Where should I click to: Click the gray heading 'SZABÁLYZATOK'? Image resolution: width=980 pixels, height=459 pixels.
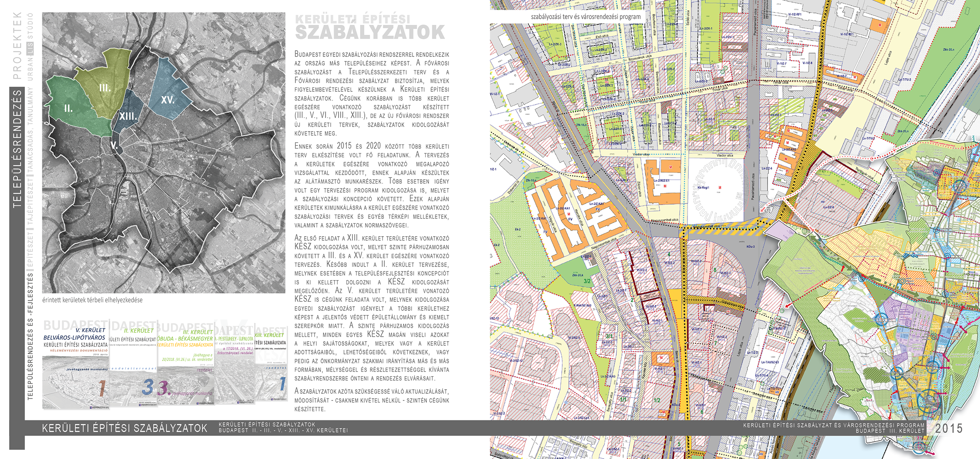[x=370, y=33]
